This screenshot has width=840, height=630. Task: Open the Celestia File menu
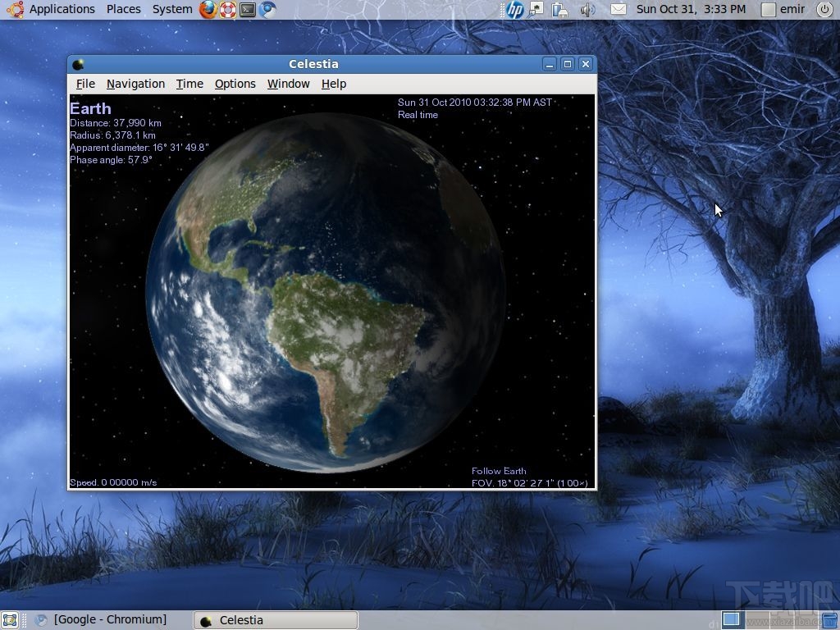(x=85, y=84)
